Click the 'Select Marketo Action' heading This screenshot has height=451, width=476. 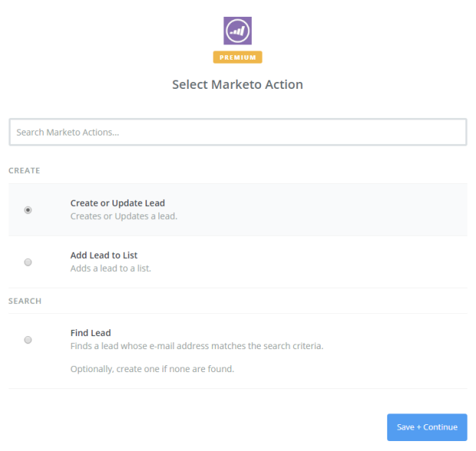(237, 85)
